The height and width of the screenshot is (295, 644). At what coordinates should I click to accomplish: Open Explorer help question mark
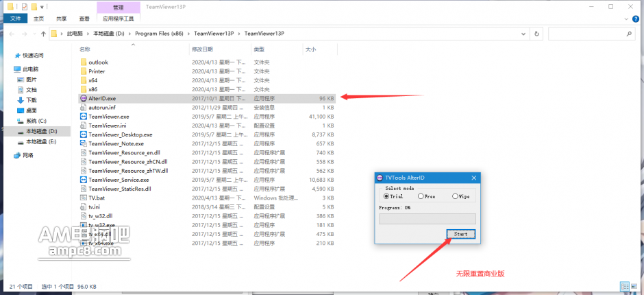click(x=637, y=19)
